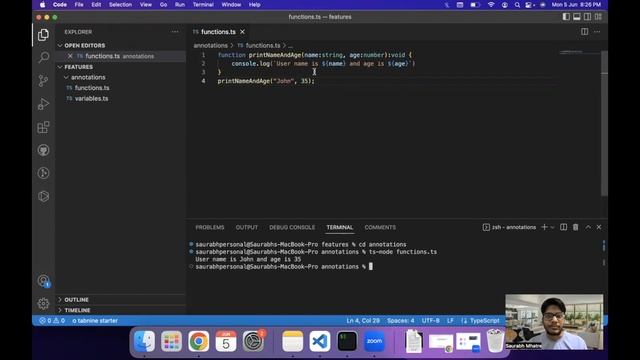Open the Accounts menu icon

(x=43, y=281)
